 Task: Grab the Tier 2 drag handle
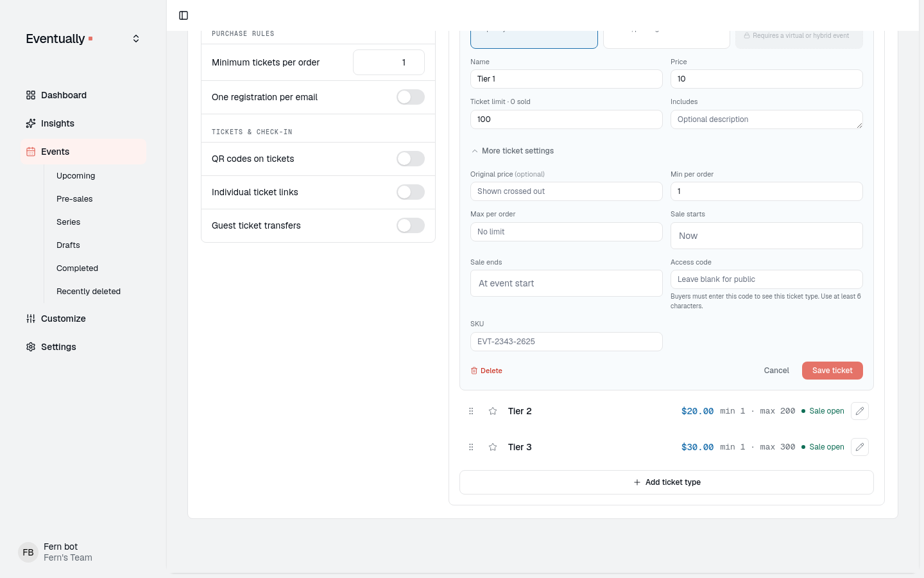click(x=471, y=411)
